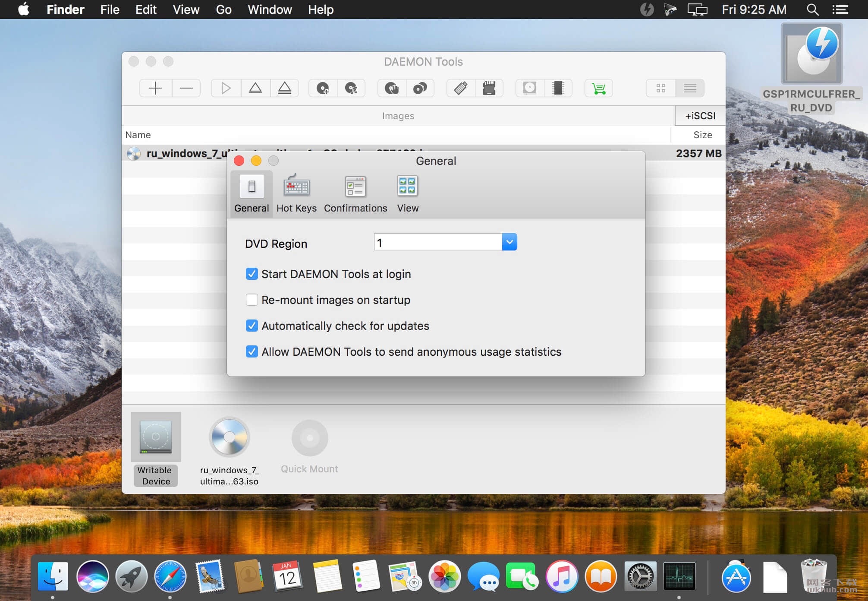
Task: Open the Help menu
Action: click(321, 9)
